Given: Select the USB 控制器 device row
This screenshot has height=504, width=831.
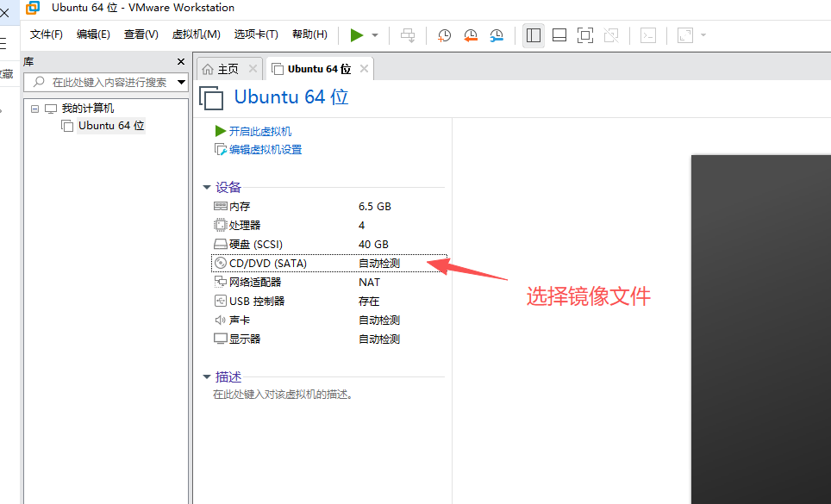Looking at the screenshot, I should (328, 302).
